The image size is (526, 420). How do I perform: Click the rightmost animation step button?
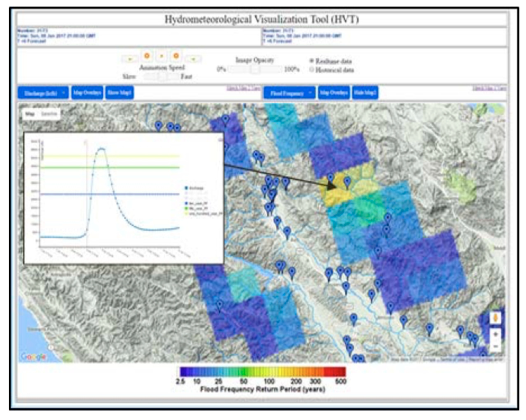click(x=193, y=59)
